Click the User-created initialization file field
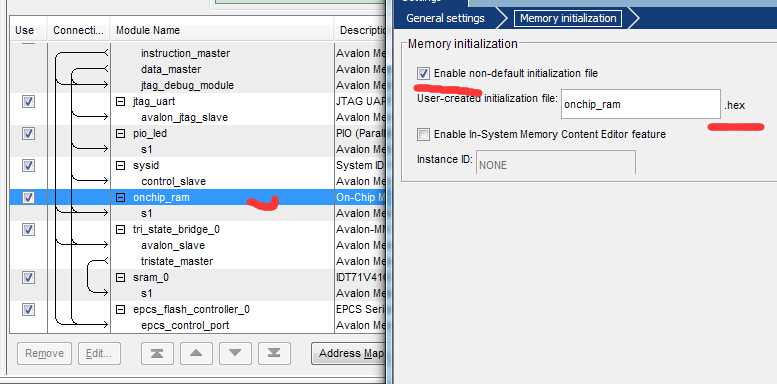777x384 pixels. pyautogui.click(x=641, y=104)
